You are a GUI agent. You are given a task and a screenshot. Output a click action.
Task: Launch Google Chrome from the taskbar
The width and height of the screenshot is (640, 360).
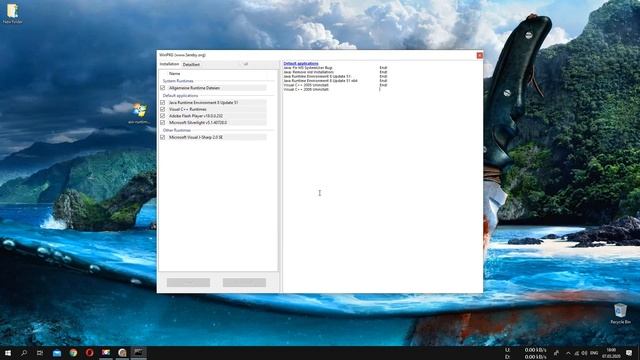click(73, 353)
